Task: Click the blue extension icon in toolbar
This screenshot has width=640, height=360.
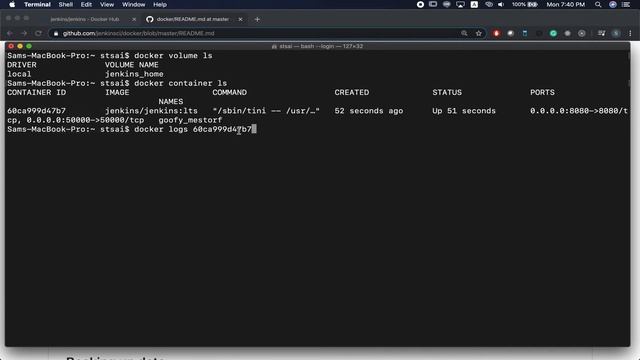Action: point(525,33)
